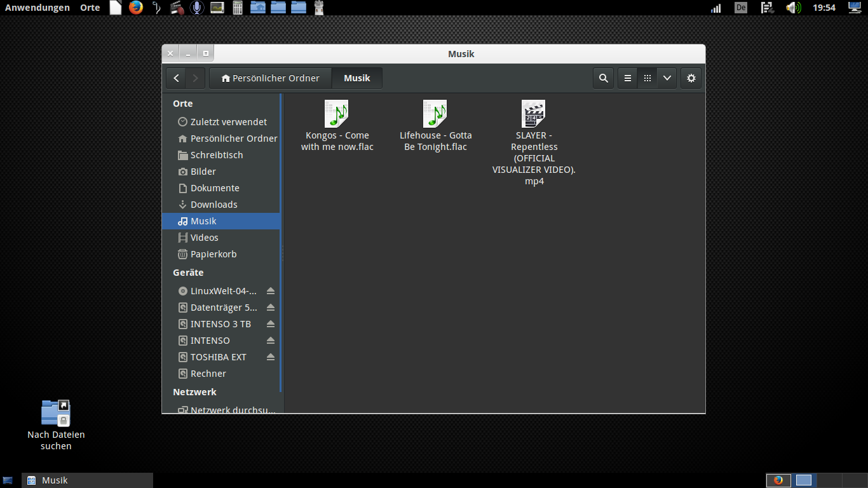Eject the INTENSO 3 TB drive
Screen dimensions: 868x488
[271, 324]
